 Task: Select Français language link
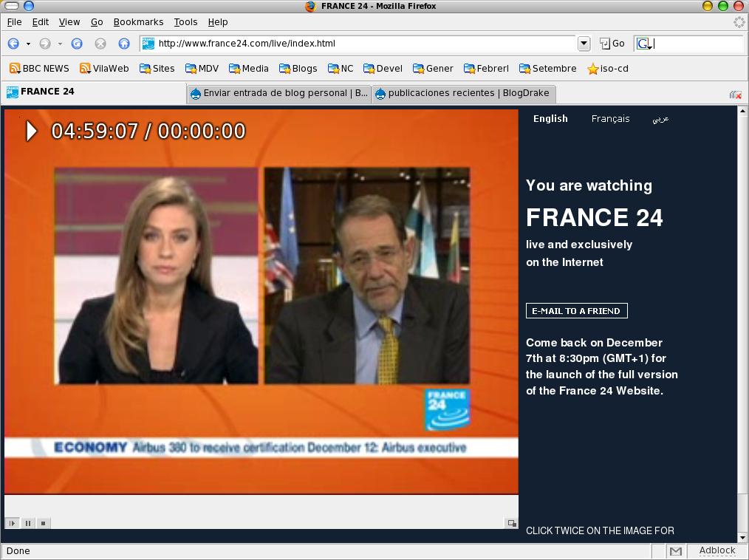pos(610,118)
